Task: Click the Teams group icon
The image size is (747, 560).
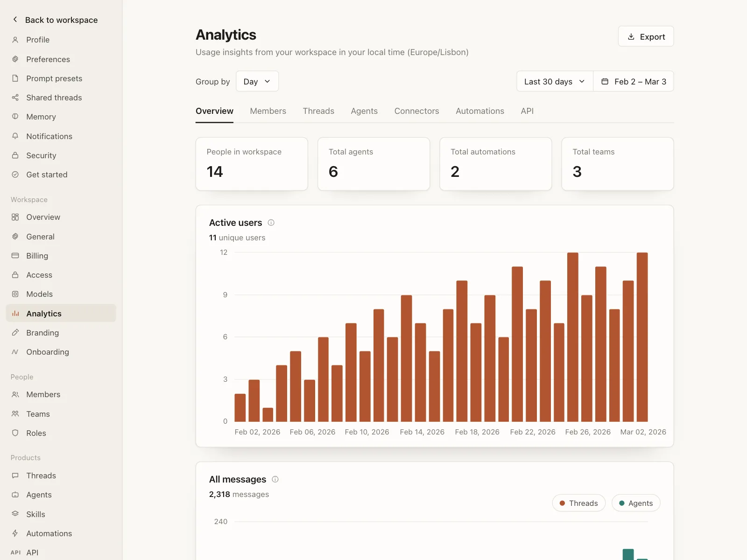Action: (x=15, y=414)
